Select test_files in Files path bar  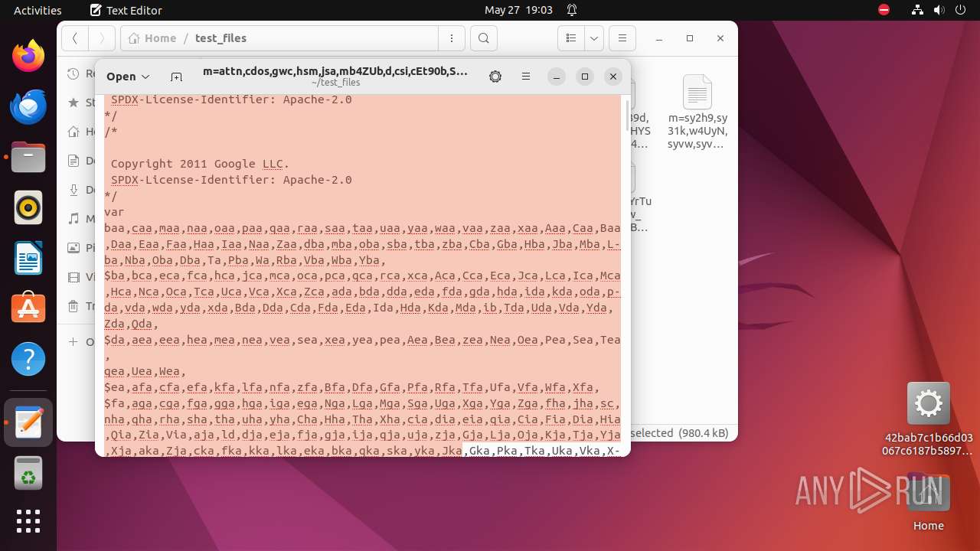tap(220, 38)
